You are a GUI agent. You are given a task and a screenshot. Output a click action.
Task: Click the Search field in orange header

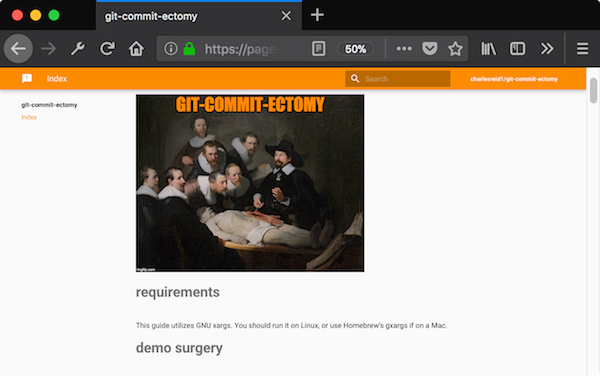(398, 79)
